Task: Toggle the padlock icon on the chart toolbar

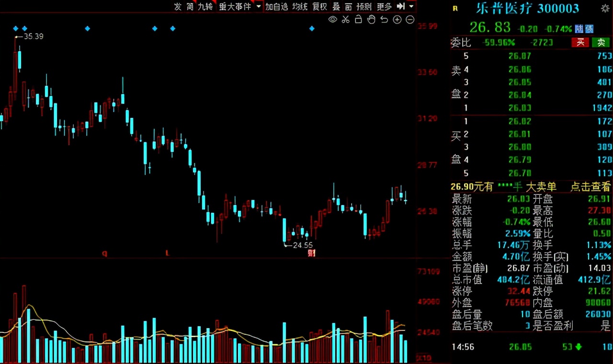Action: coord(358,20)
